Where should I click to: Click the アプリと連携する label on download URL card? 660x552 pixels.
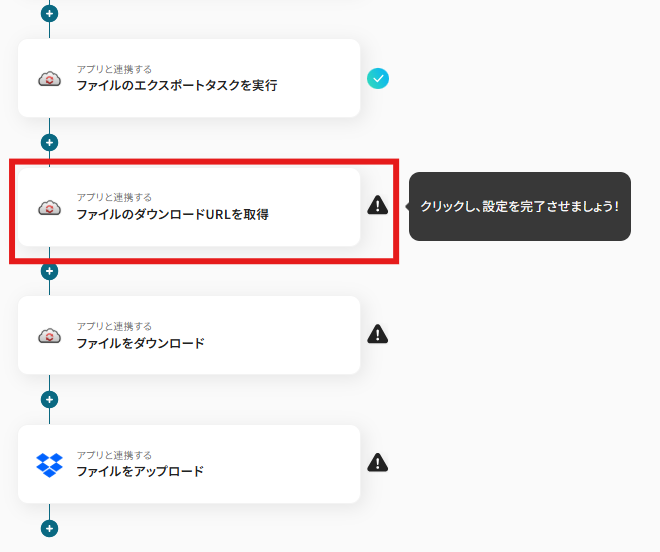(114, 197)
